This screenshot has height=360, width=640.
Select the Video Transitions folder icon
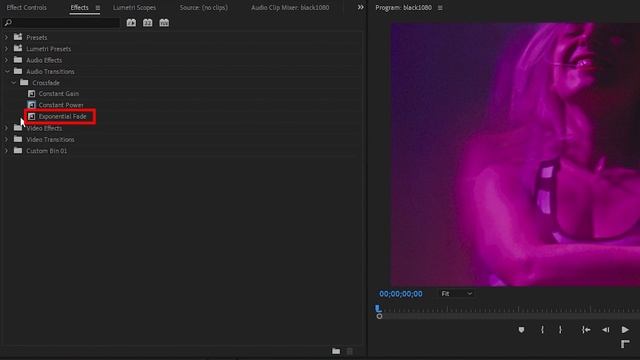pos(18,139)
